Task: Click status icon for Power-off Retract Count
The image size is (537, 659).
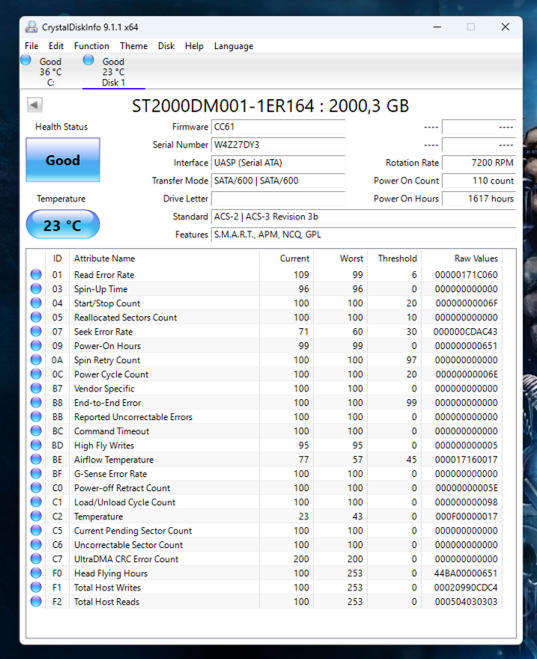Action: [36, 488]
